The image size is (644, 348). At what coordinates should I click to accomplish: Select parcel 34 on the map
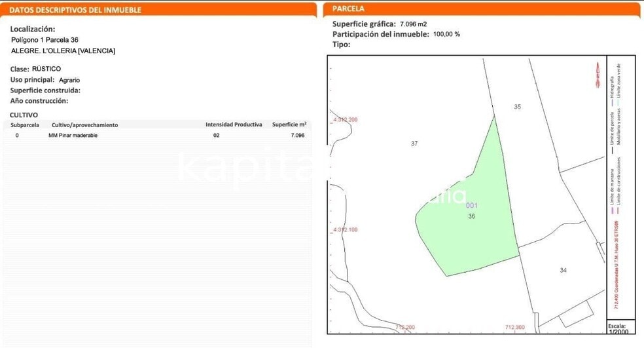(x=563, y=270)
